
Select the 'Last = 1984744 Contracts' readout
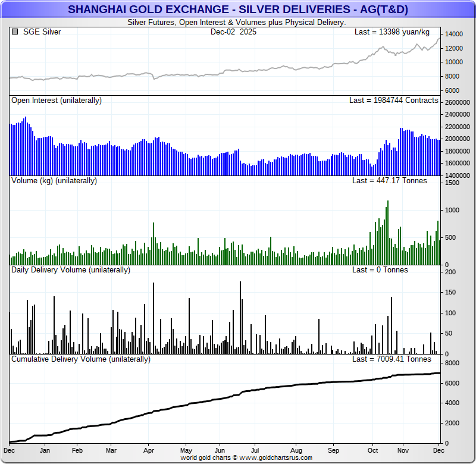(393, 101)
